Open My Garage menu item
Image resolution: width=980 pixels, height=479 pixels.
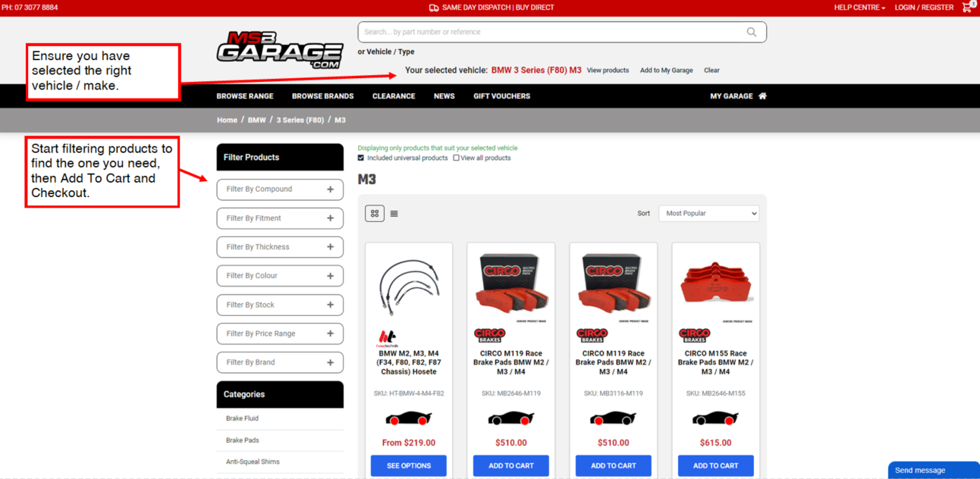click(738, 96)
